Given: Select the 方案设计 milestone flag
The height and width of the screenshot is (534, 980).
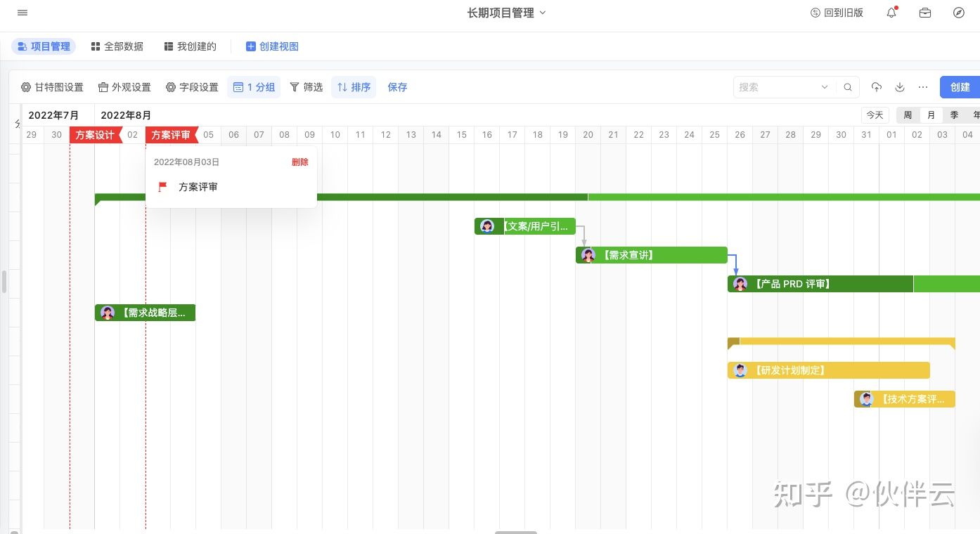Looking at the screenshot, I should 96,135.
